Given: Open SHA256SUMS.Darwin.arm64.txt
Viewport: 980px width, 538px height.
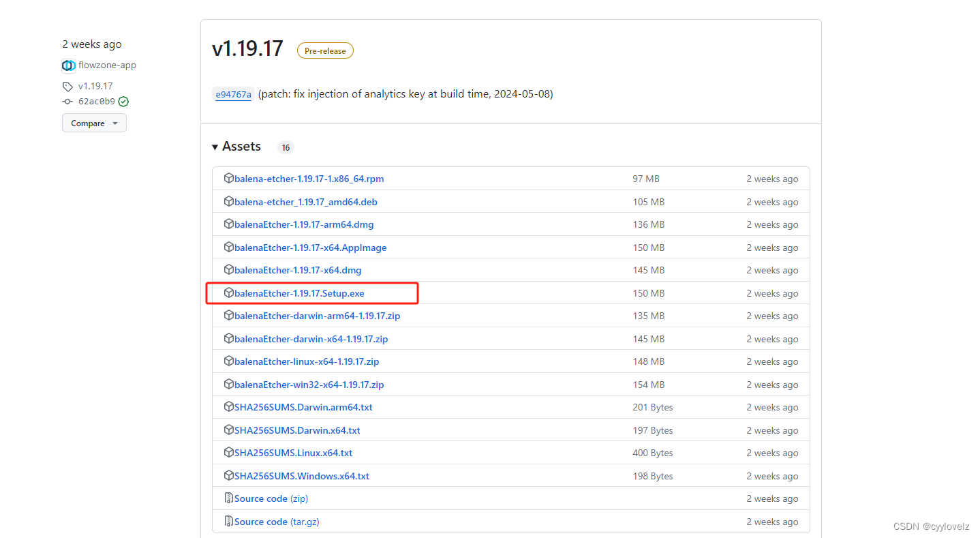Looking at the screenshot, I should click(x=303, y=406).
